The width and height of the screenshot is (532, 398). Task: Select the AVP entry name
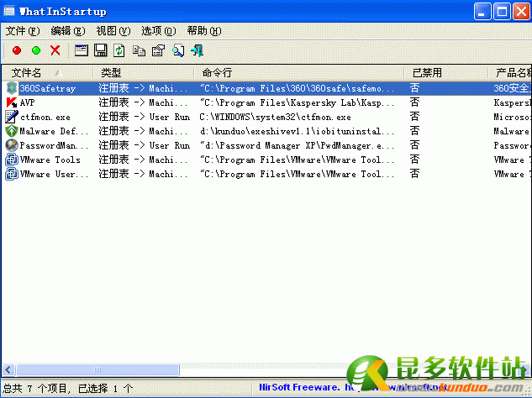(x=27, y=102)
